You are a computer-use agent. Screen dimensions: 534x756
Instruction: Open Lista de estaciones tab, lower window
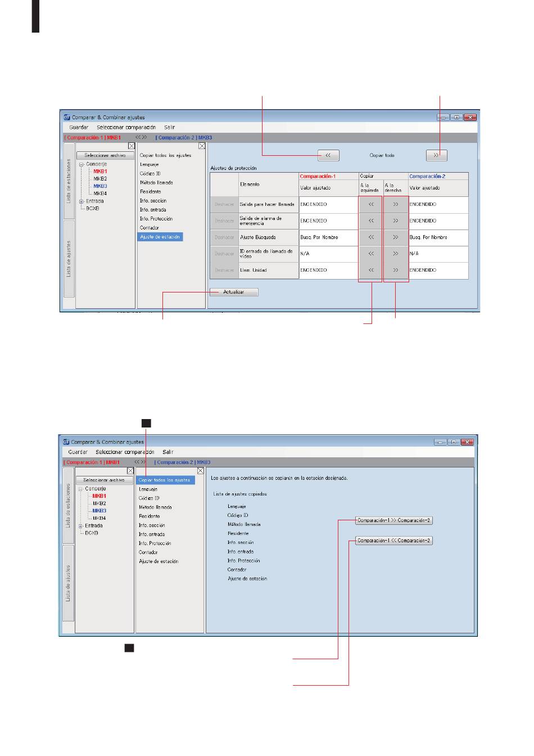[67, 506]
